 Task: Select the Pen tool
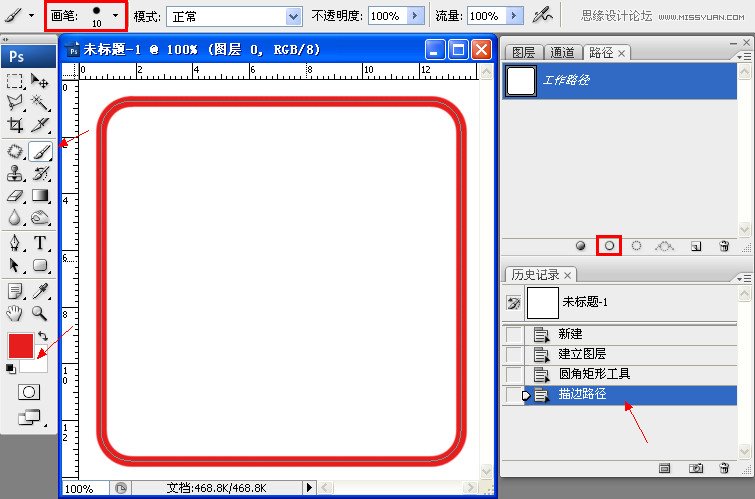[x=15, y=243]
